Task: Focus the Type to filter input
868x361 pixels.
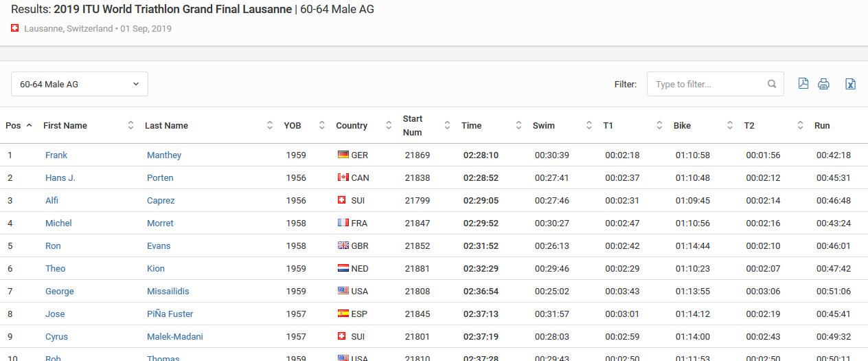Action: coord(716,84)
